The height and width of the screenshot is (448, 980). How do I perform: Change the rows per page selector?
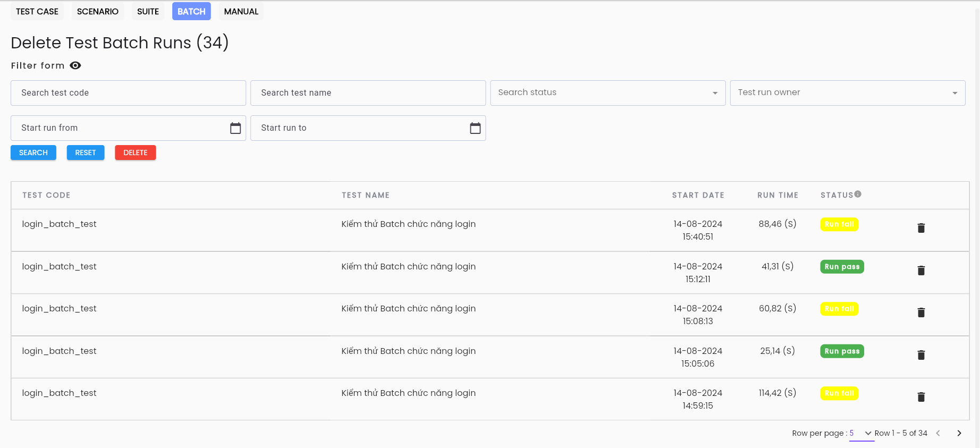pos(861,433)
